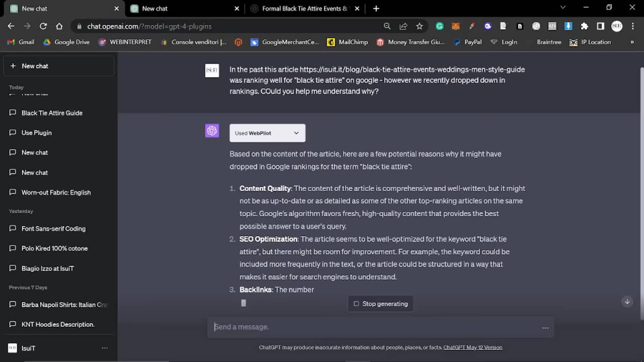This screenshot has width=644, height=362.
Task: Click the share page icon in address bar
Action: [403, 26]
